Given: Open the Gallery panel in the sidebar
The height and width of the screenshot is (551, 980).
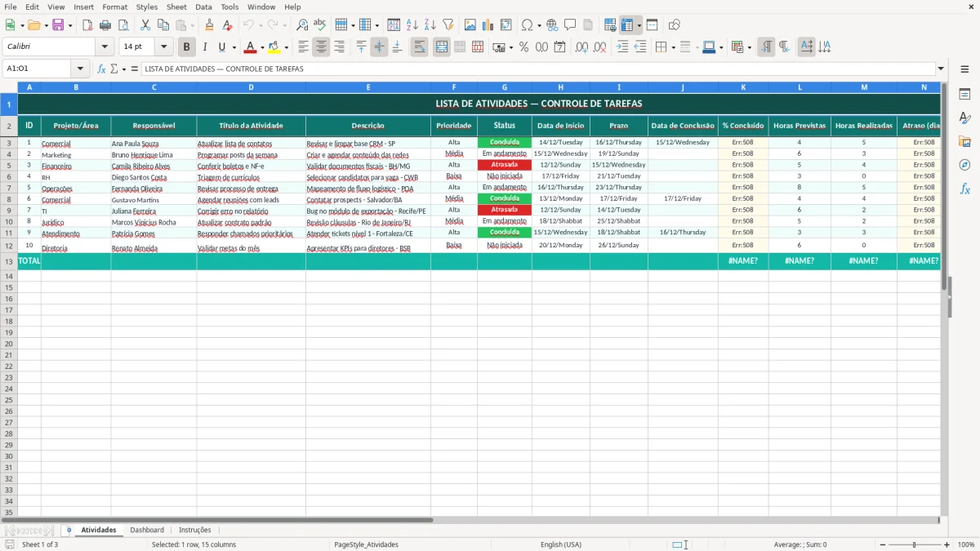Looking at the screenshot, I should click(x=964, y=142).
